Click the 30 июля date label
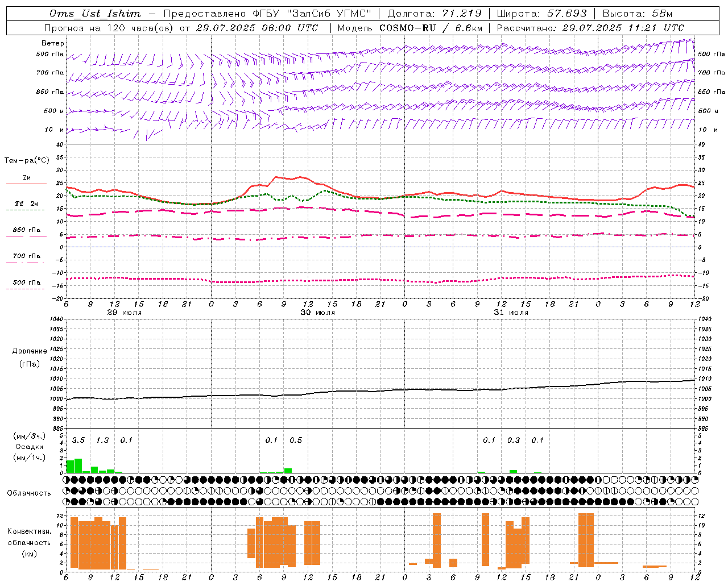The width and height of the screenshot is (728, 582). (x=318, y=313)
